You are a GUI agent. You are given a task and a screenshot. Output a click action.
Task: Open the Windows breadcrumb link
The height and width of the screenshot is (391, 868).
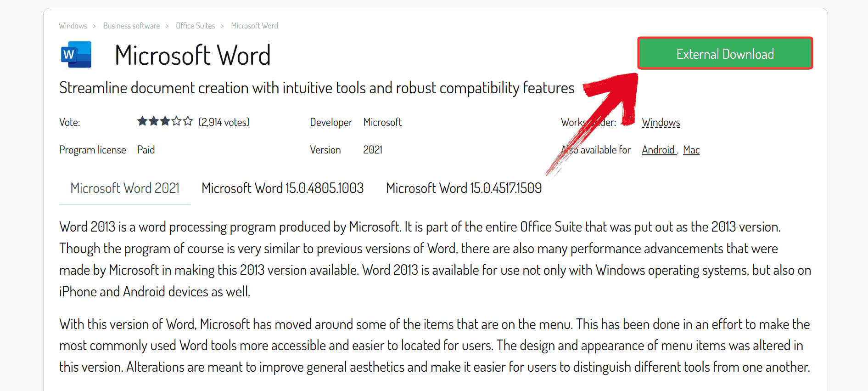point(73,26)
